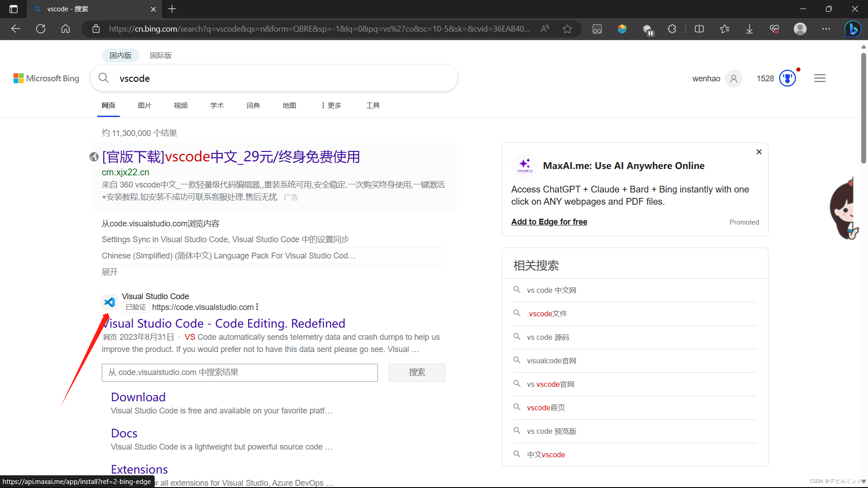Click the Microsoft Rewards medal icon

tap(788, 78)
